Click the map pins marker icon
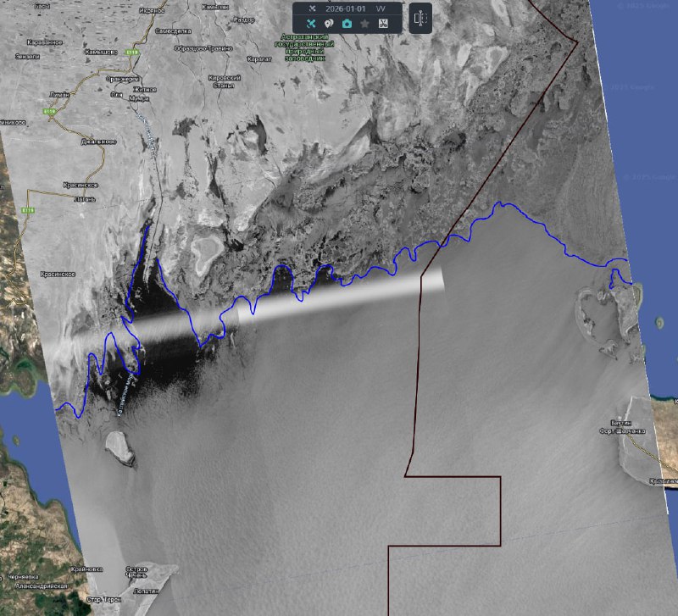 point(329,24)
